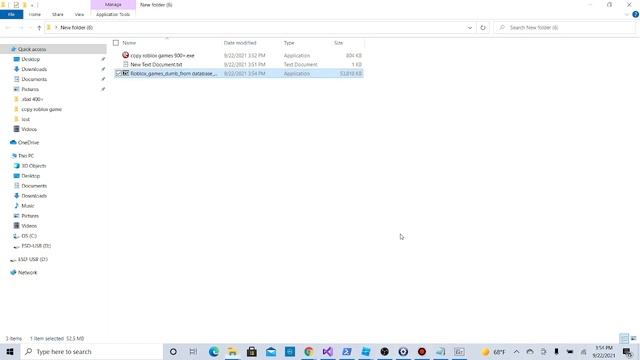Go up one folder level

(39, 28)
